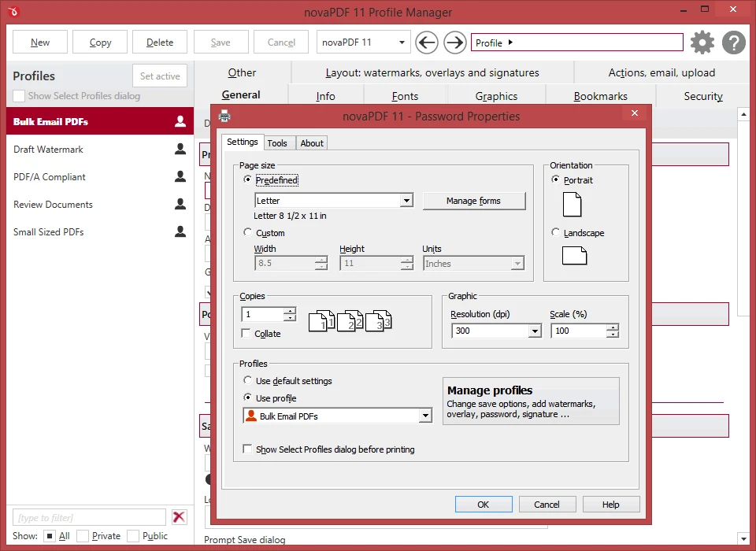
Task: Open the Letter page size dropdown
Action: pyautogui.click(x=409, y=200)
